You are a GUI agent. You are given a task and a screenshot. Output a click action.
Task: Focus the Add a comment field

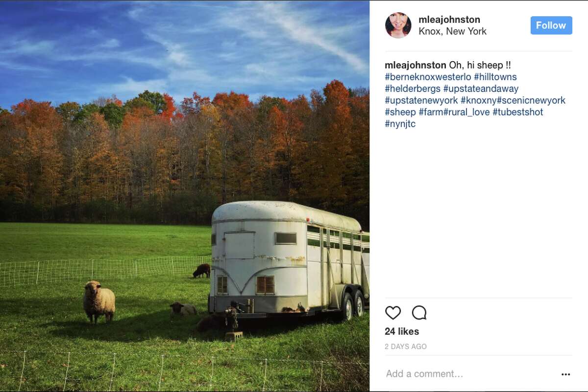click(x=470, y=374)
